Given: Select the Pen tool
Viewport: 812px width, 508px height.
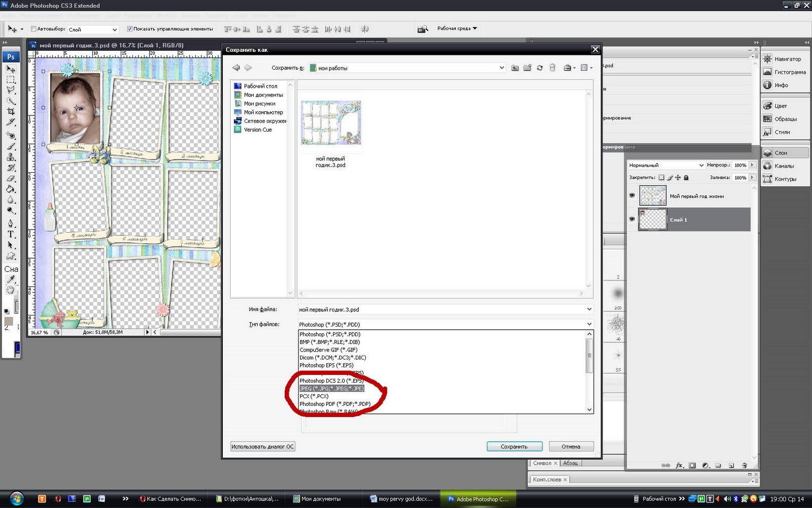Looking at the screenshot, I should click(11, 224).
